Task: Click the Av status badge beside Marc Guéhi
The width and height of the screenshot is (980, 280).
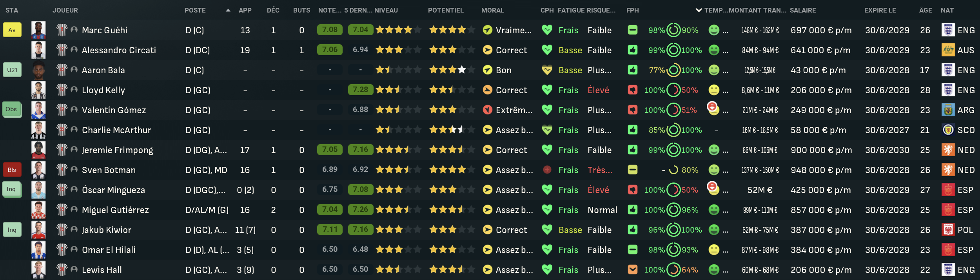Action: coord(12,30)
